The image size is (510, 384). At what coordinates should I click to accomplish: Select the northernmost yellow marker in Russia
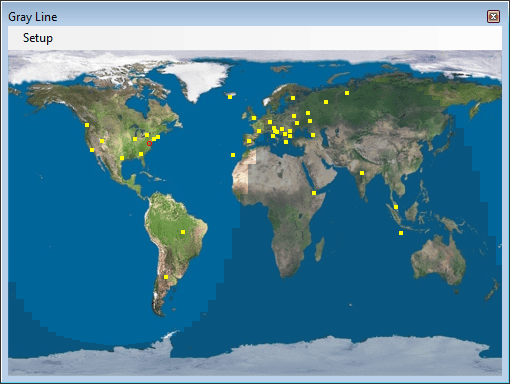[x=347, y=93]
